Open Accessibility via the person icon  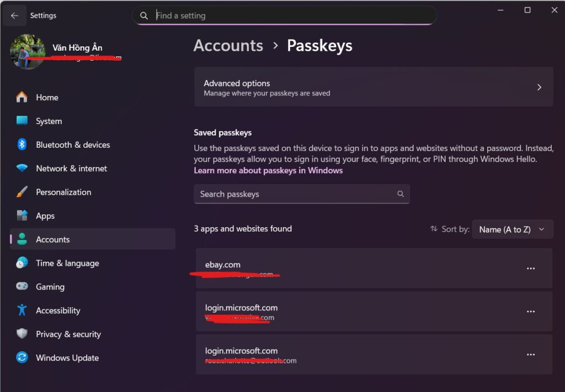22,310
